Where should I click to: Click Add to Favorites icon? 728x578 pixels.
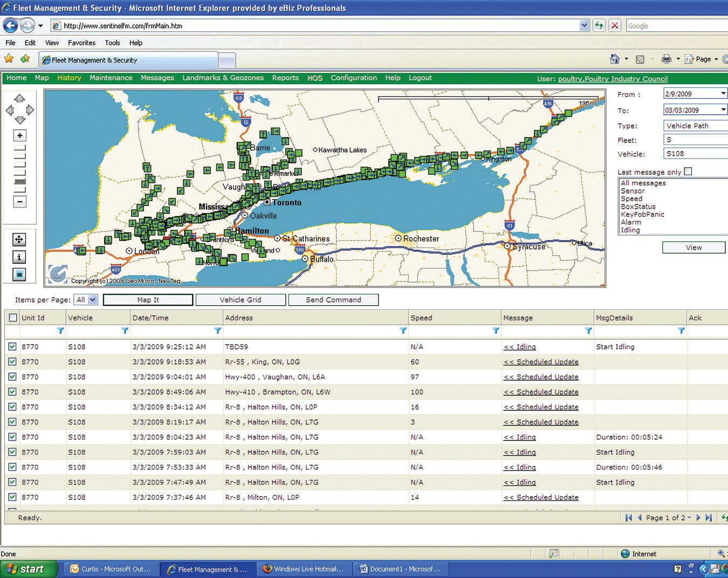click(25, 59)
